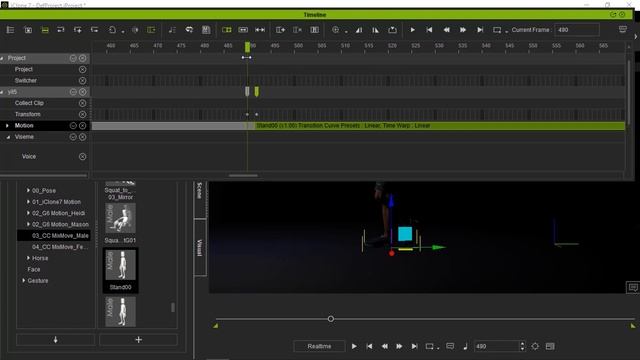Expand the Gesture folder
The height and width of the screenshot is (360, 640).
coord(24,280)
